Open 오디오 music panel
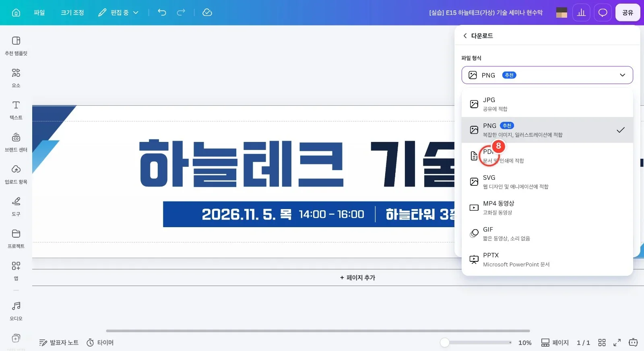The width and height of the screenshot is (644, 351). [x=16, y=311]
